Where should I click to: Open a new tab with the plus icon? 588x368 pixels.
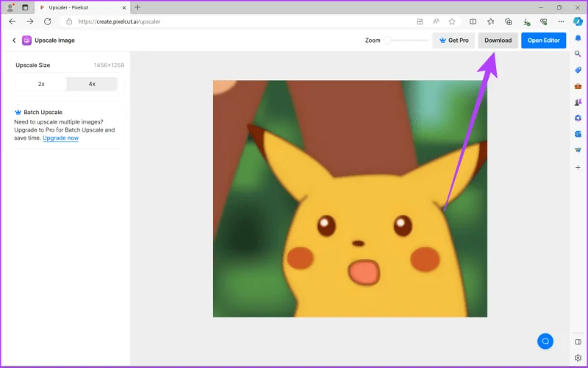click(x=137, y=7)
